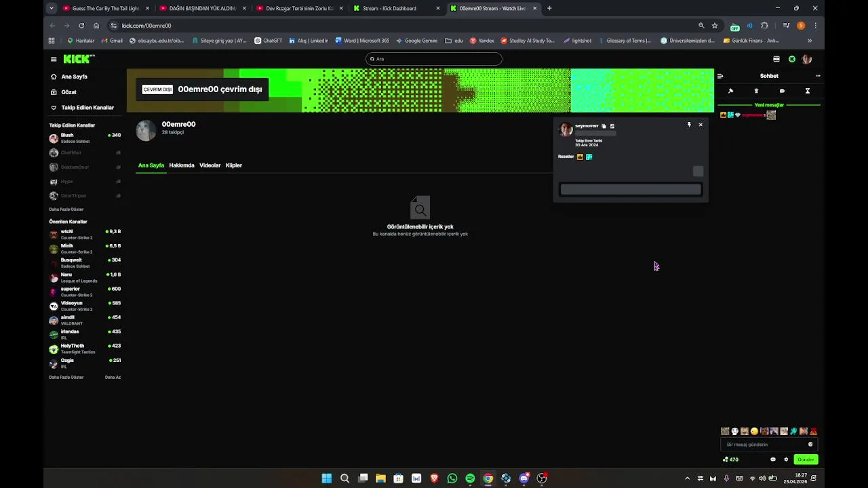This screenshot has width=868, height=488.
Task: Open chat settings gear icon
Action: [x=786, y=460]
